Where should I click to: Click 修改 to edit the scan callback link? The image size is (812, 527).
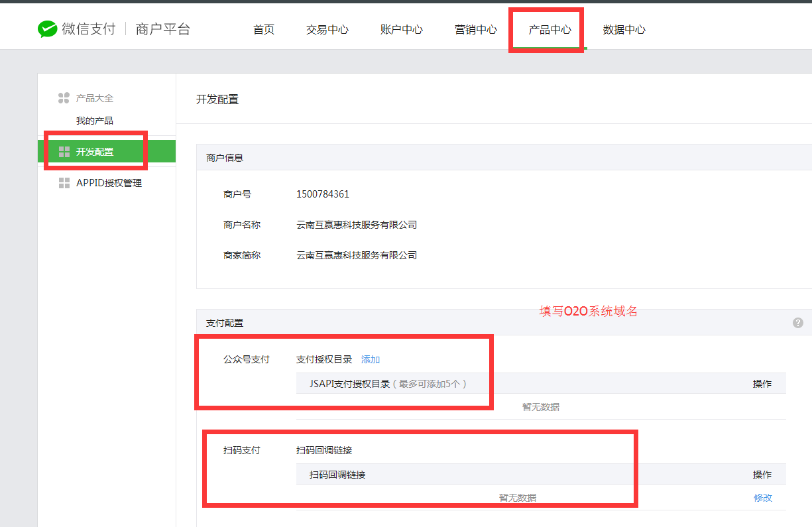coord(763,497)
